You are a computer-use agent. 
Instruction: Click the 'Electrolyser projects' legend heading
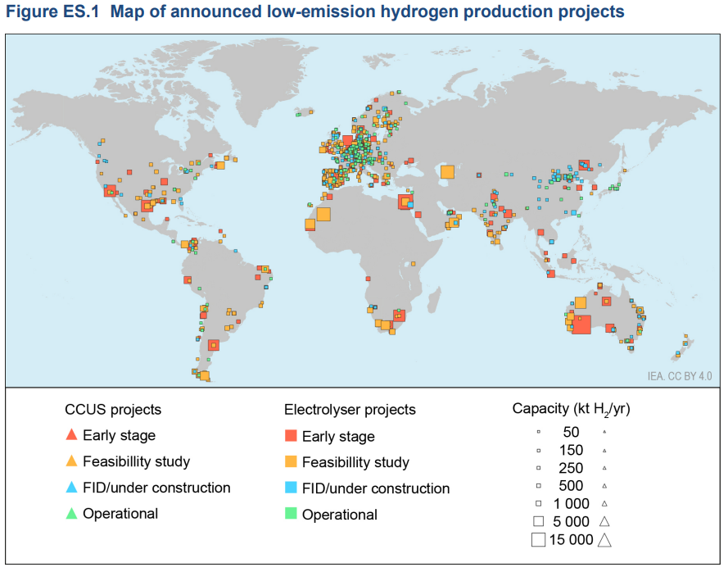350,410
